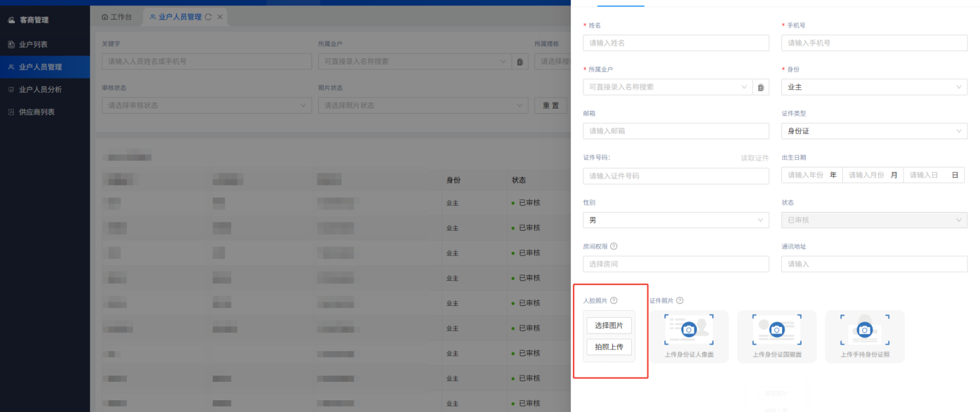Screen dimensions: 980x412
Task: Click the 读取证件 link
Action: [x=755, y=158]
